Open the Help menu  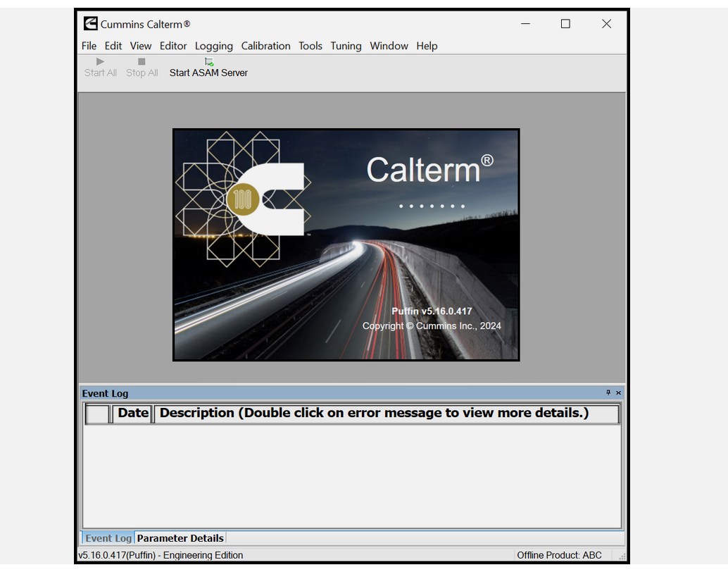coord(427,46)
